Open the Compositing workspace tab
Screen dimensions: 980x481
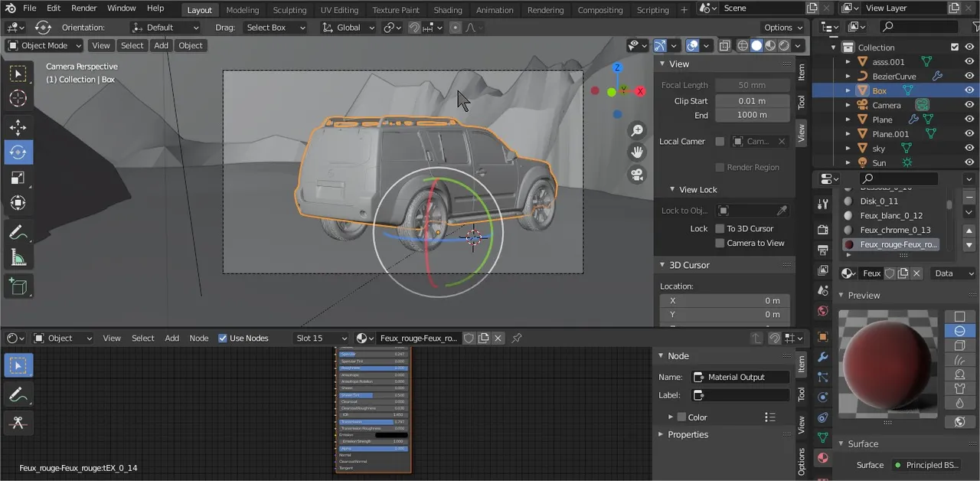pyautogui.click(x=600, y=10)
